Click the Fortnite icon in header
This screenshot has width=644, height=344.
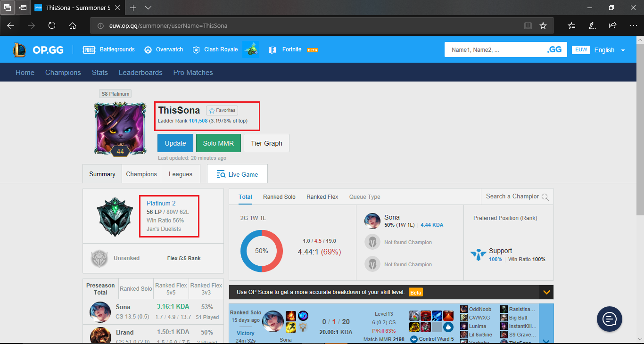272,49
